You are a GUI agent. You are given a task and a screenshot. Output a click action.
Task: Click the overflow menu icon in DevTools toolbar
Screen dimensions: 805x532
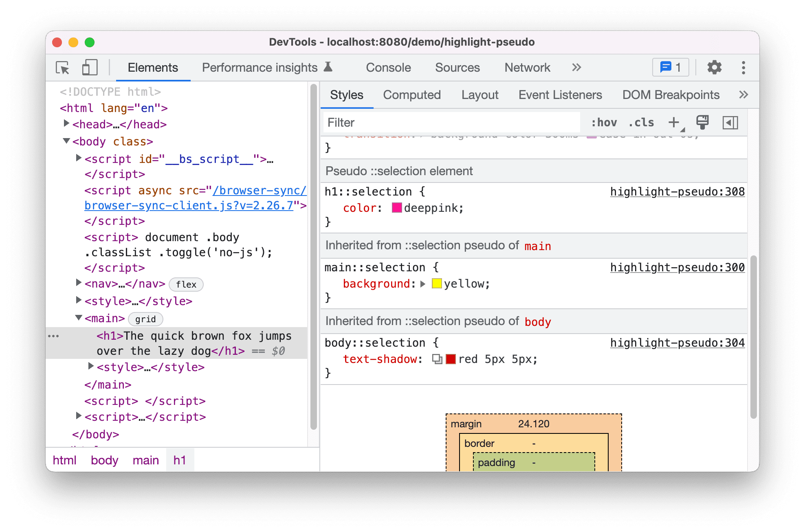click(x=744, y=67)
